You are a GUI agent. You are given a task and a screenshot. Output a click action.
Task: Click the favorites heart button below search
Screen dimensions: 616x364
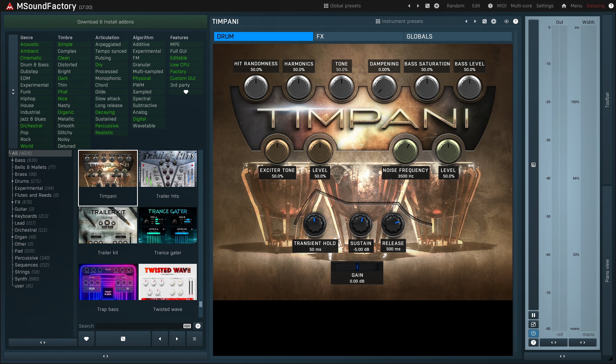[x=86, y=339]
